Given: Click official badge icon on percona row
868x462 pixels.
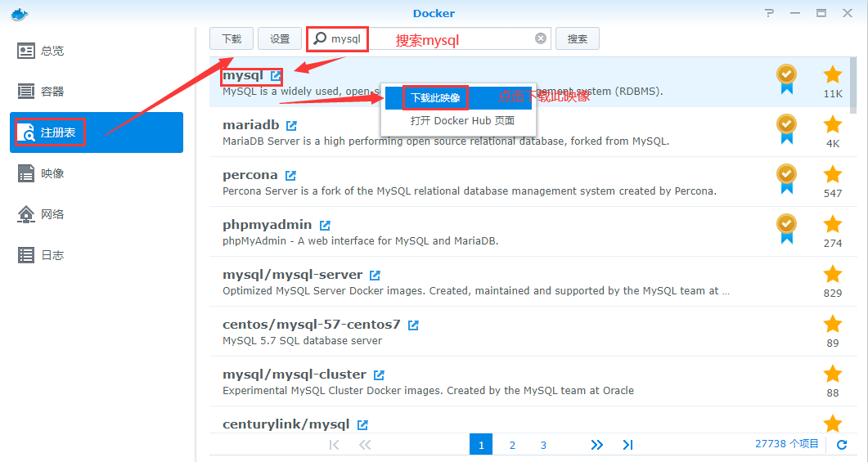Looking at the screenshot, I should [786, 174].
